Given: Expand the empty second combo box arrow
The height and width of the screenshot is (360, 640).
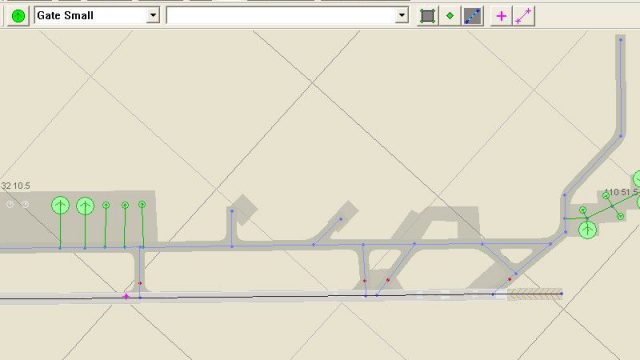Looking at the screenshot, I should pyautogui.click(x=402, y=16).
